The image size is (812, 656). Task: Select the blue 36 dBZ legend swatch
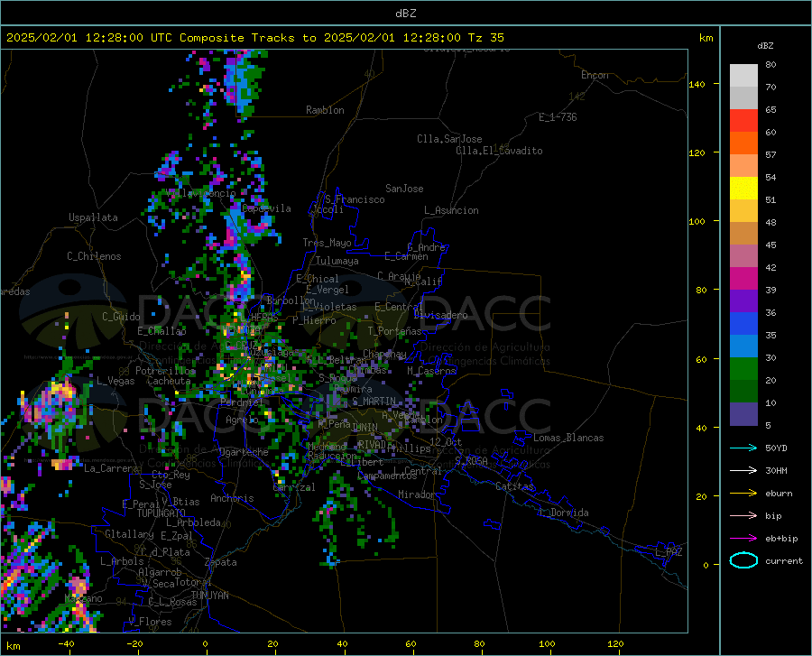(743, 324)
